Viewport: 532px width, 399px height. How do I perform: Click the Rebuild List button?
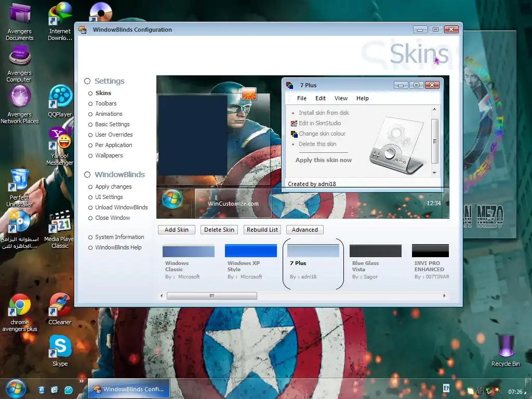point(262,230)
